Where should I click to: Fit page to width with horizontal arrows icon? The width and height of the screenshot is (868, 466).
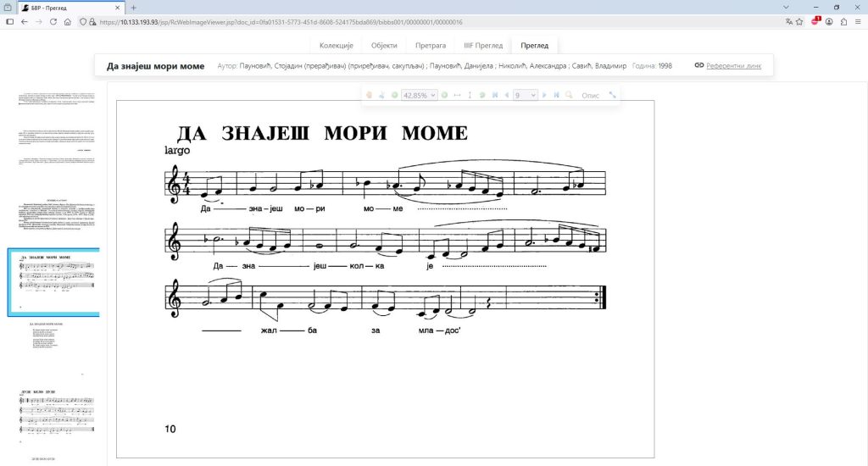pos(457,95)
